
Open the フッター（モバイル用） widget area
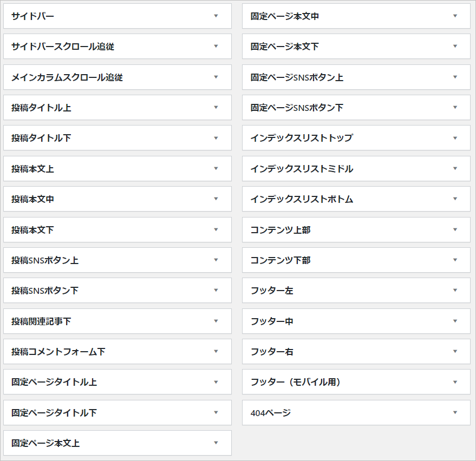(356, 382)
